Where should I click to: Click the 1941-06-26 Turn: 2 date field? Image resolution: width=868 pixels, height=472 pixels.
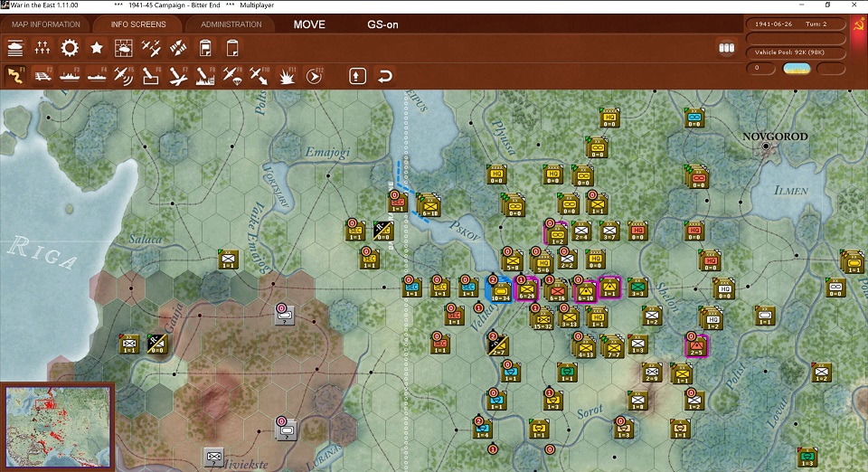click(x=796, y=24)
